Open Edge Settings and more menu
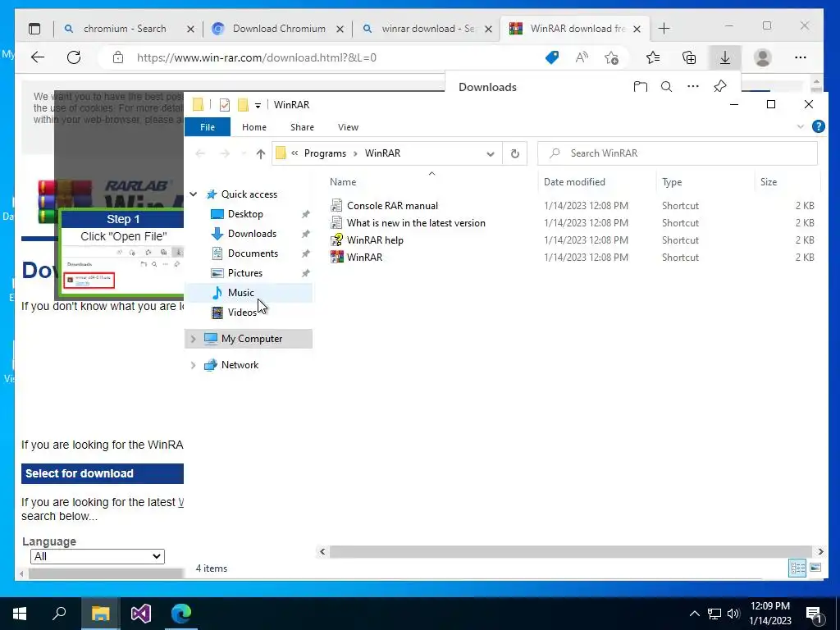Screen dimensions: 840x630 click(801, 57)
